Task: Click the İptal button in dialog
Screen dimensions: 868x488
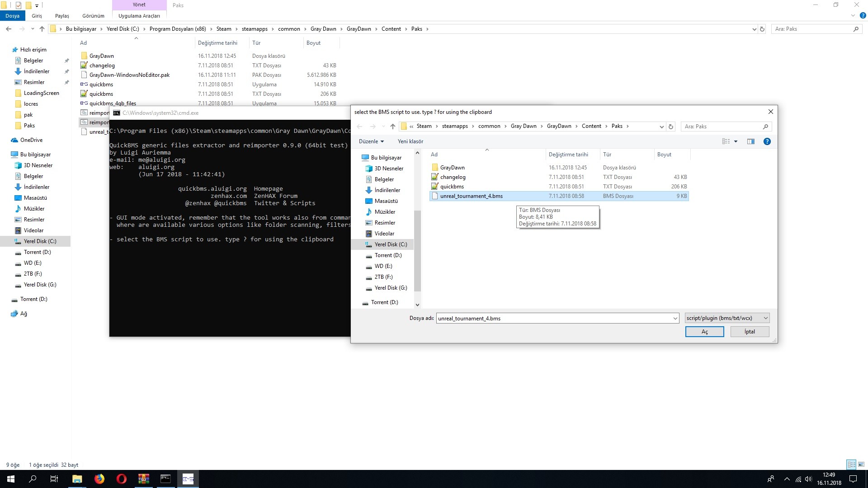Action: coord(750,332)
